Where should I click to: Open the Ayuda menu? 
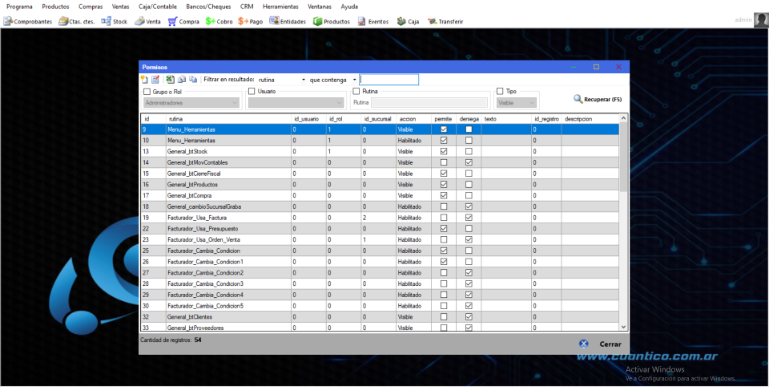pyautogui.click(x=349, y=7)
